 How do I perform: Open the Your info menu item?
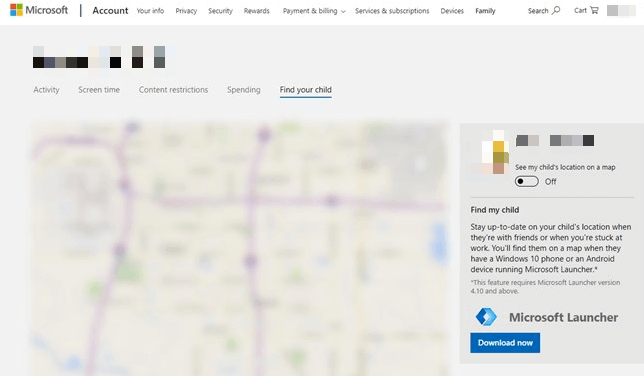coord(150,11)
